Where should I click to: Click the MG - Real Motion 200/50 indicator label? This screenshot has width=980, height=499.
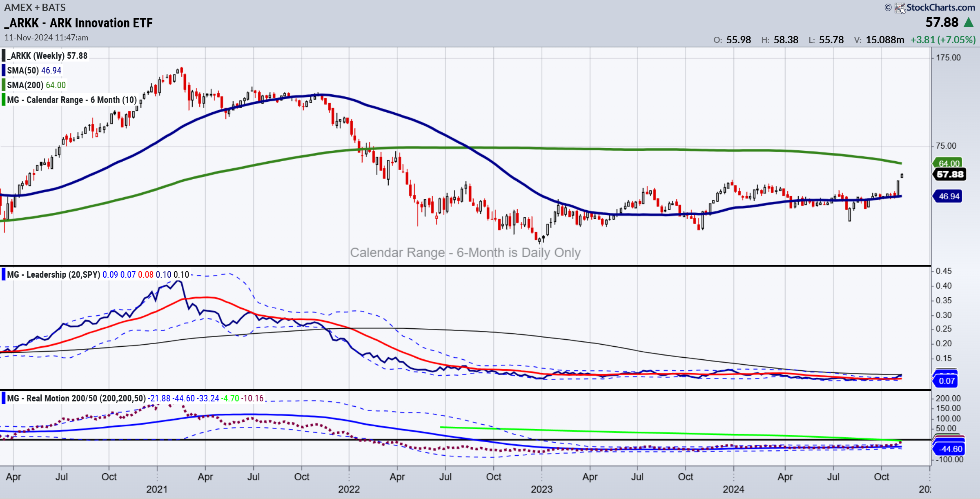(76, 398)
